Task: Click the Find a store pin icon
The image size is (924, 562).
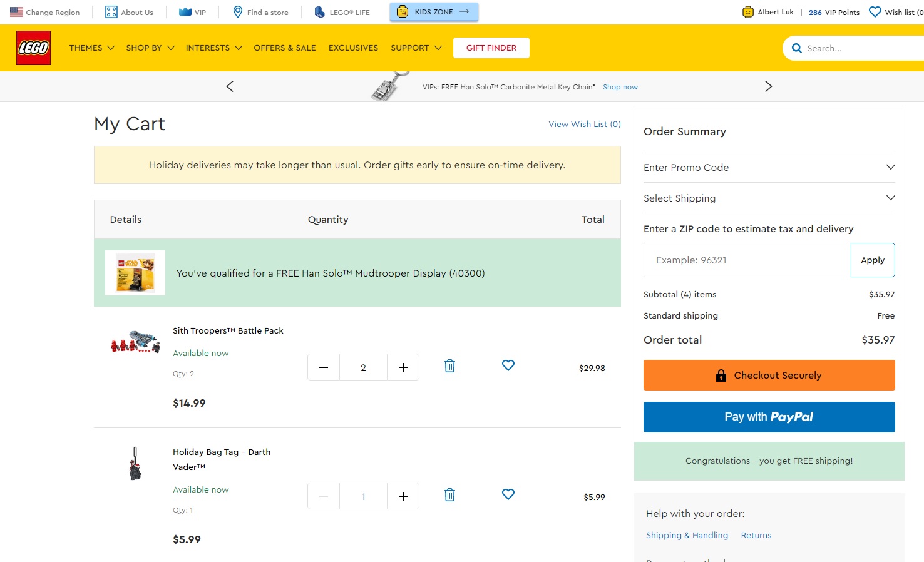Action: point(238,12)
